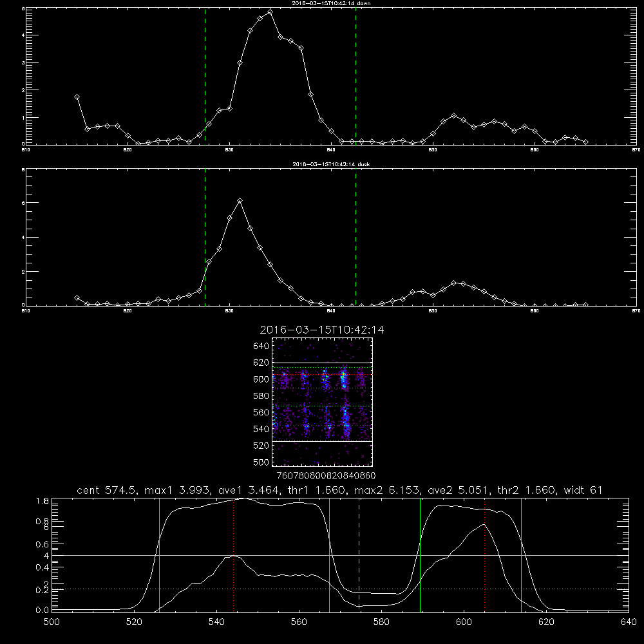The height and width of the screenshot is (644, 644).
Task: Click the red dotted line near 605 in bottom plot
Action: click(485, 554)
